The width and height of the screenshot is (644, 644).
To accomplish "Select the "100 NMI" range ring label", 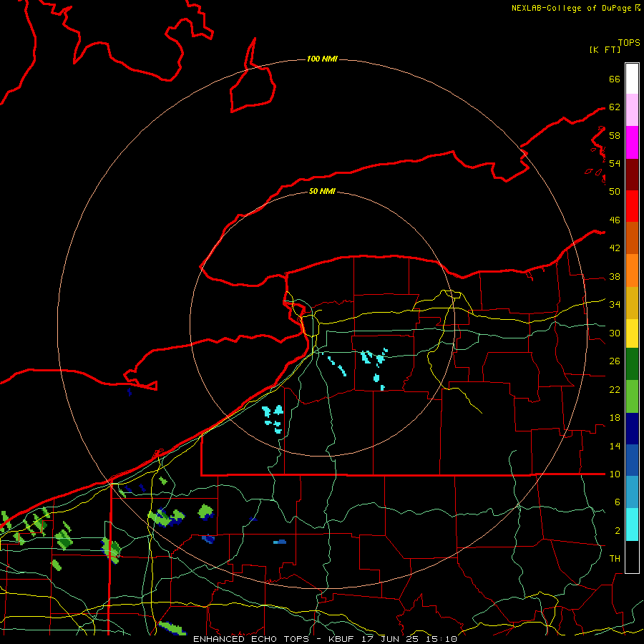I will [322, 59].
